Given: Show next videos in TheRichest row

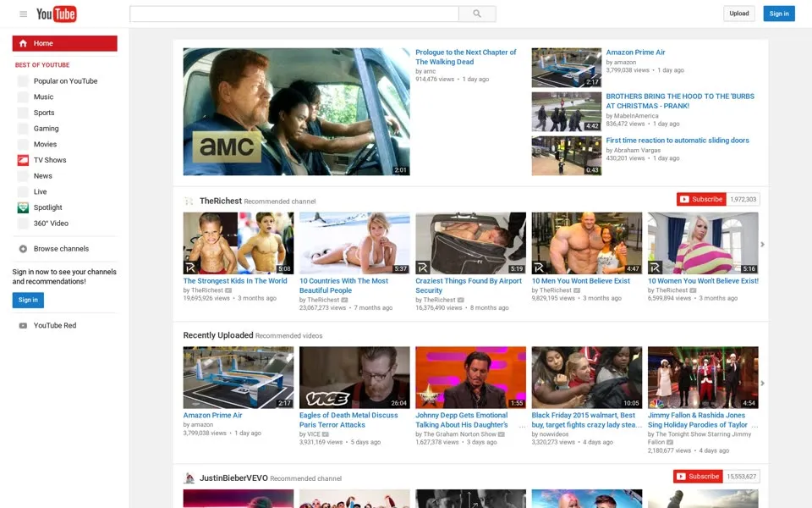Looking at the screenshot, I should point(762,244).
